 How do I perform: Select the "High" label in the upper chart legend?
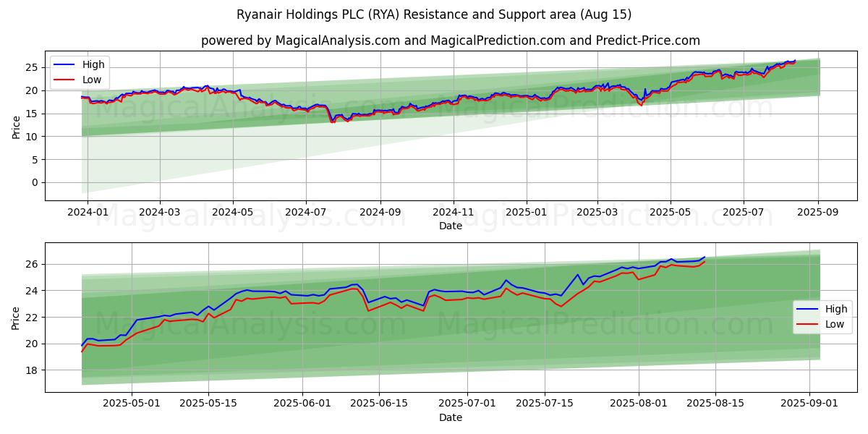pos(93,64)
